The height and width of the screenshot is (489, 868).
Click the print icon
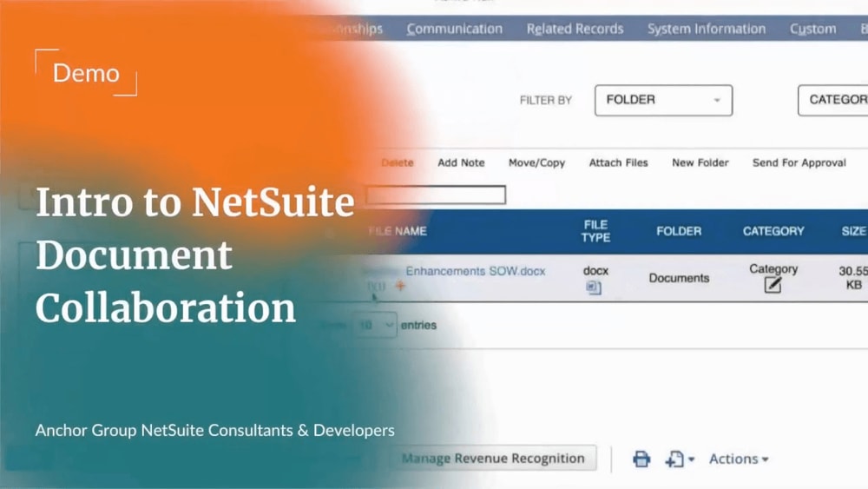point(641,459)
